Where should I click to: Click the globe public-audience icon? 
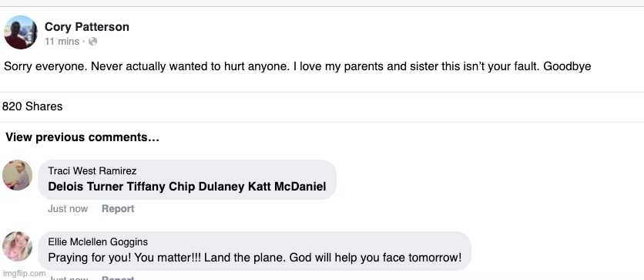[x=92, y=42]
